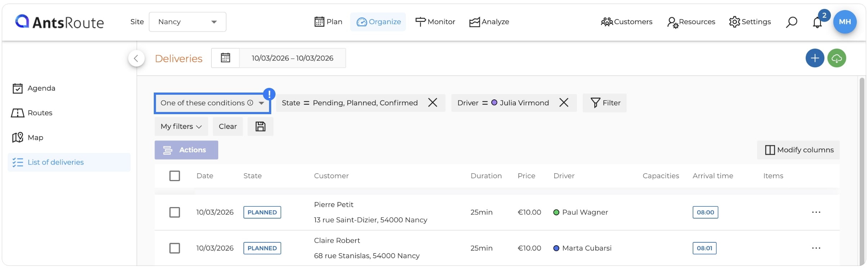Click the Capacities column header
This screenshot has height=269, width=868.
[661, 176]
